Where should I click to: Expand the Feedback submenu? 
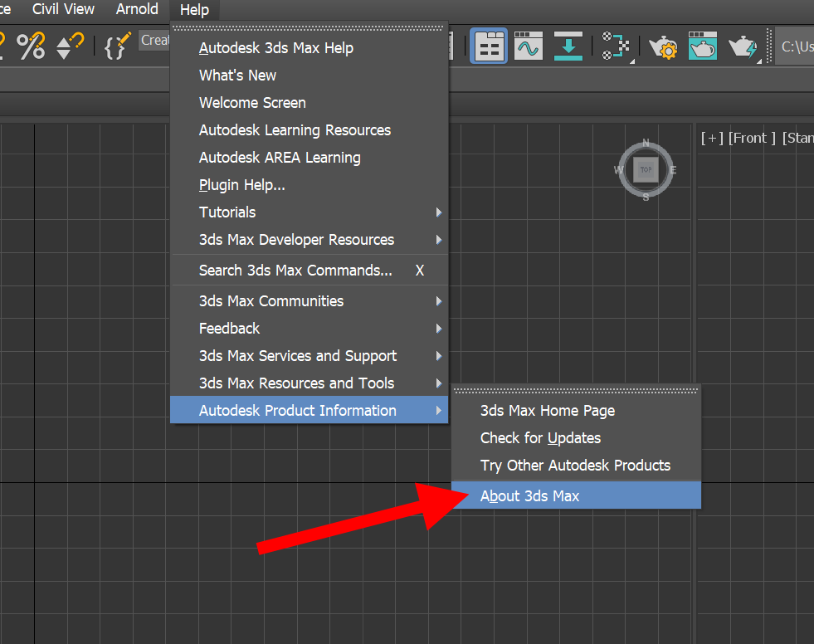pyautogui.click(x=309, y=329)
